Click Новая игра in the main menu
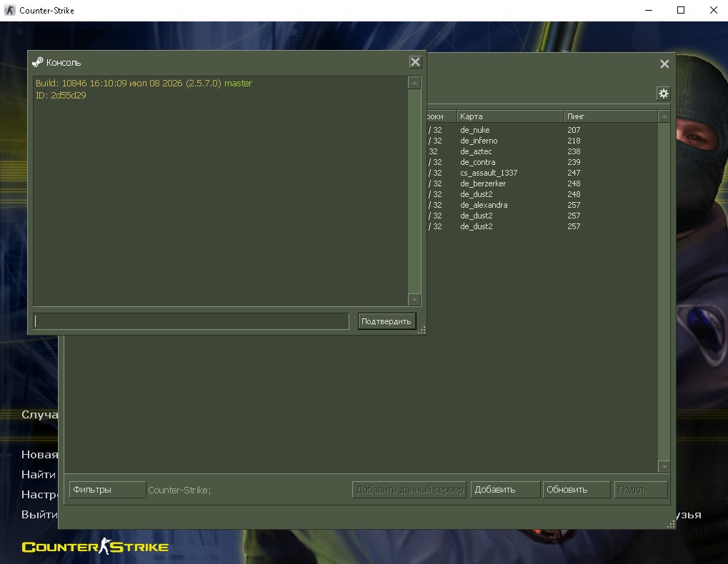This screenshot has width=728, height=564. [x=39, y=455]
